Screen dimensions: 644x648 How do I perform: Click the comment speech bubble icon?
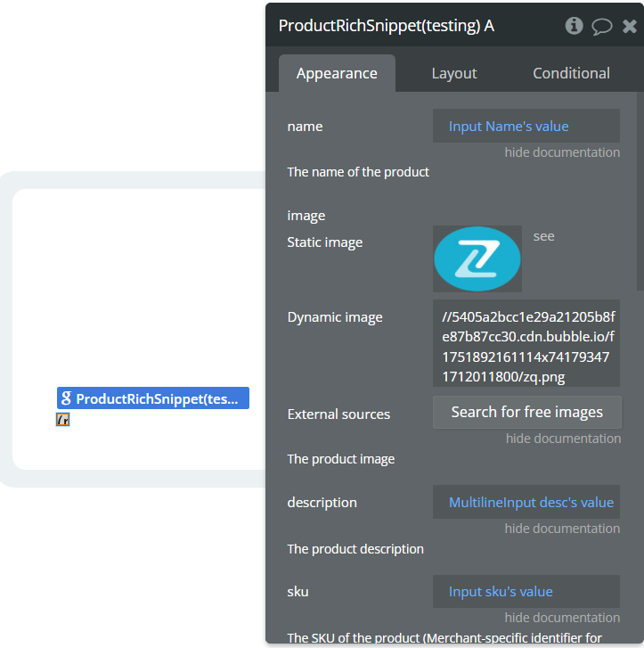[x=602, y=26]
